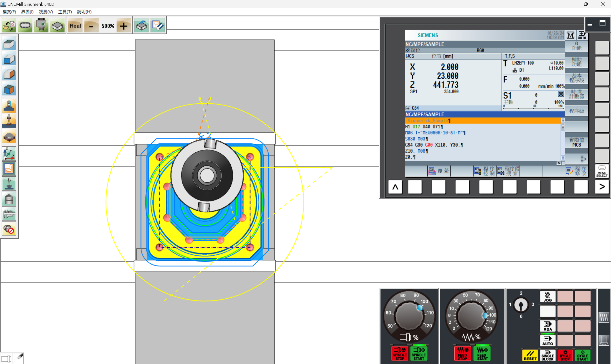Click the extend menu right-arrow key

602,187
